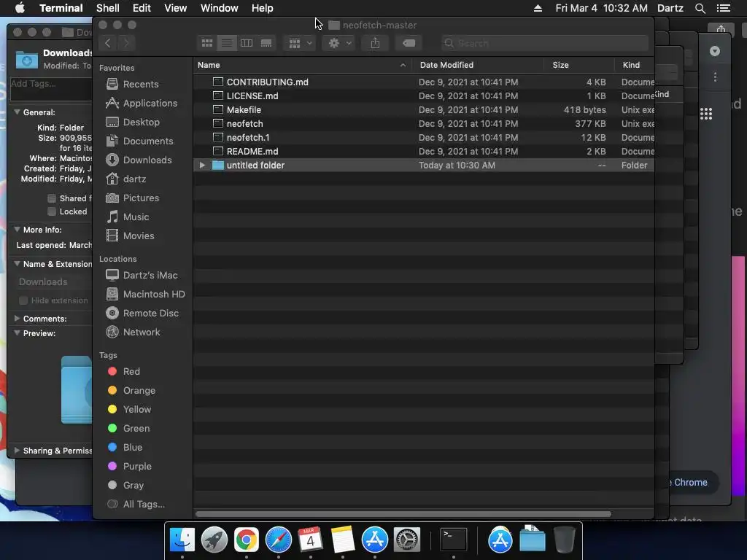This screenshot has width=747, height=560.
Task: Sort by the Size column header
Action: coord(578,65)
